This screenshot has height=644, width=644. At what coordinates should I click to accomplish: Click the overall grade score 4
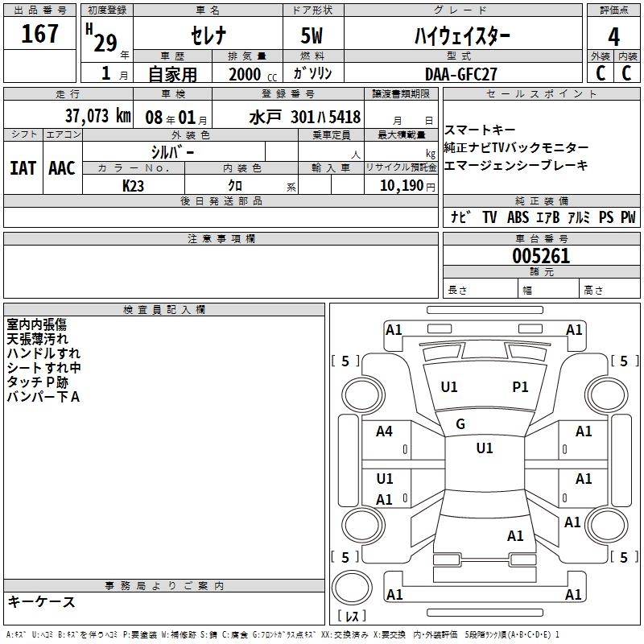tap(613, 37)
